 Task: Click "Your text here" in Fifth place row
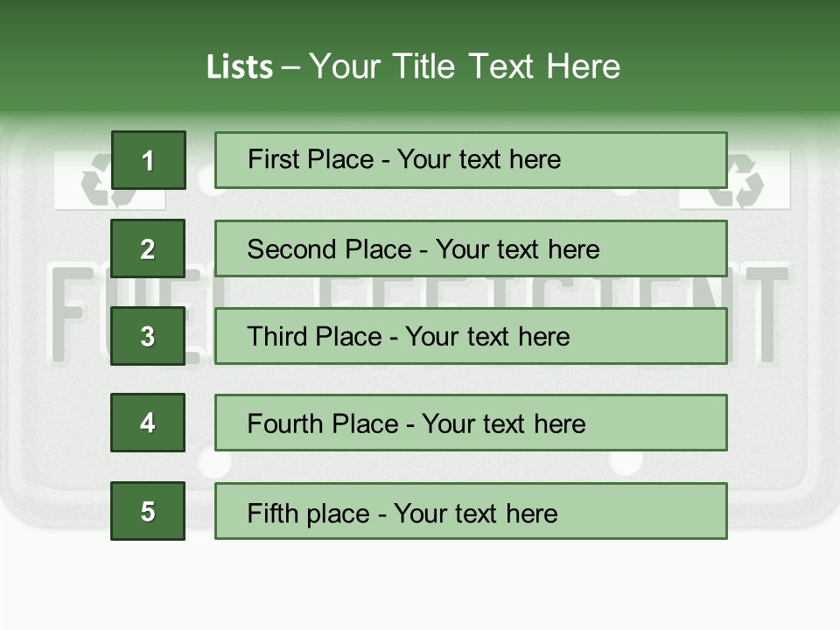pos(476,513)
